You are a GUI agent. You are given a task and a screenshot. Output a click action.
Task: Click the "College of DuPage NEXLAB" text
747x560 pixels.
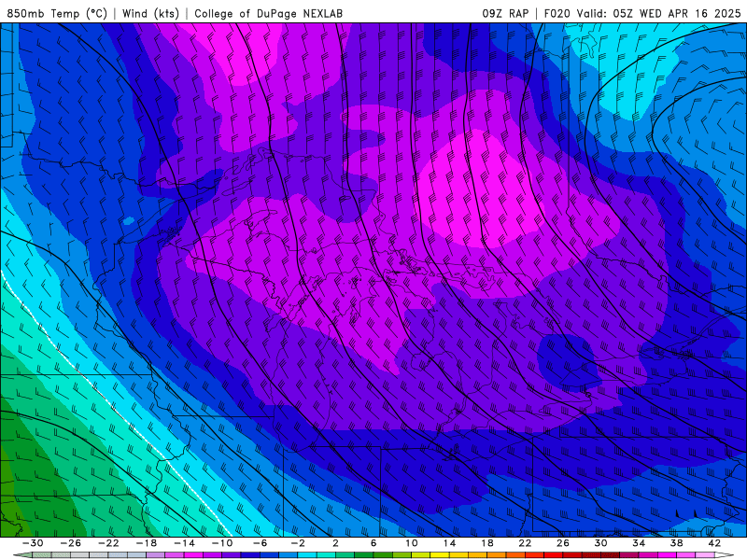point(268,14)
